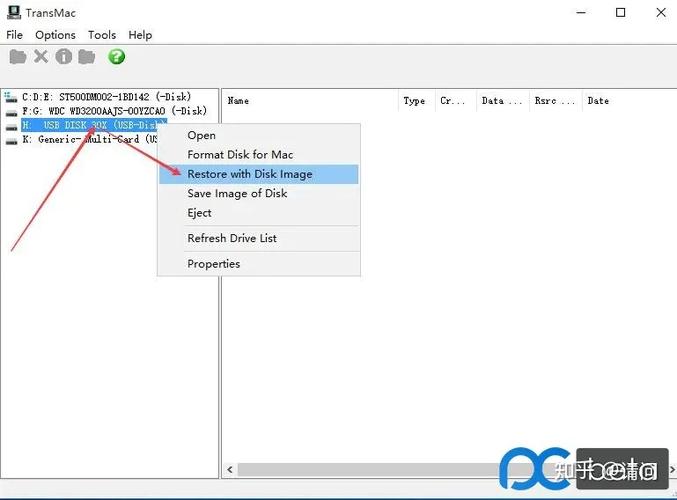
Task: Choose Restore with Disk Image
Action: (x=250, y=174)
